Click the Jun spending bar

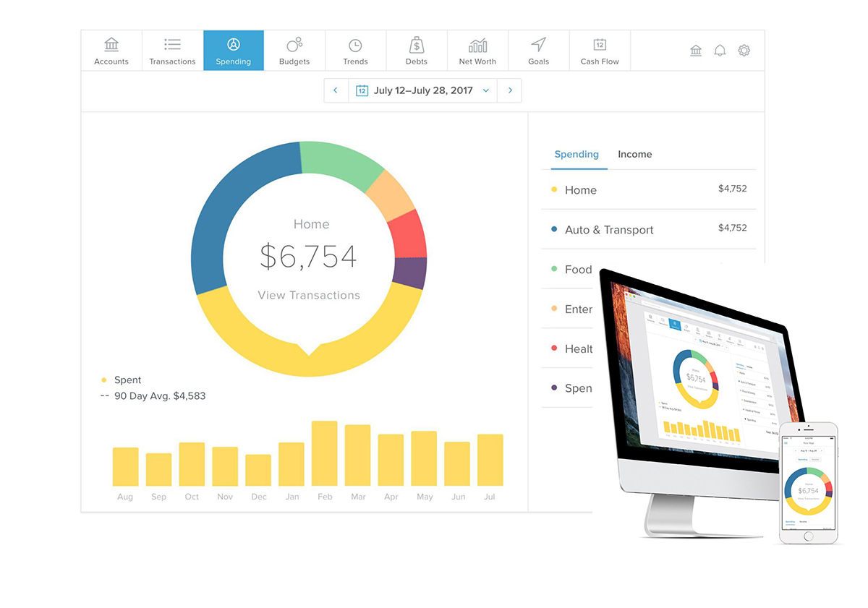[x=457, y=463]
